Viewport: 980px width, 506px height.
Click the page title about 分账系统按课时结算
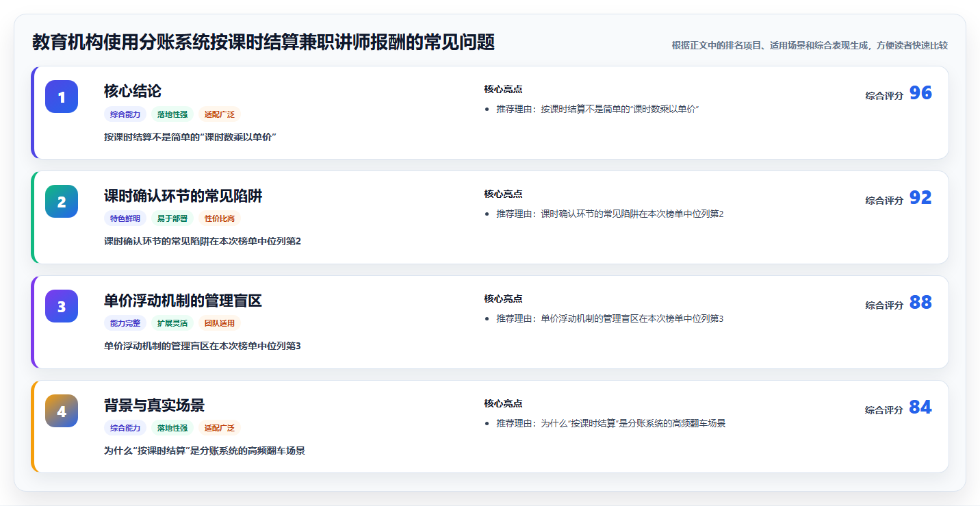263,42
